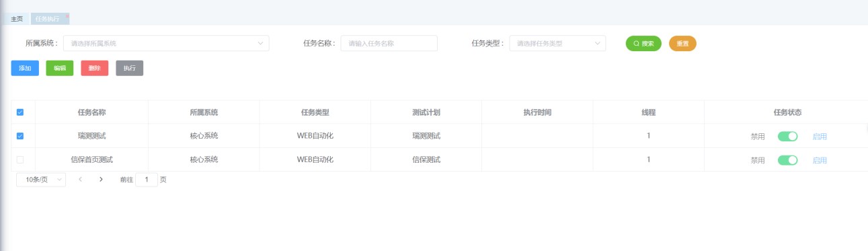The height and width of the screenshot is (251, 868).
Task: Click the 任务状态 column header
Action: [787, 112]
